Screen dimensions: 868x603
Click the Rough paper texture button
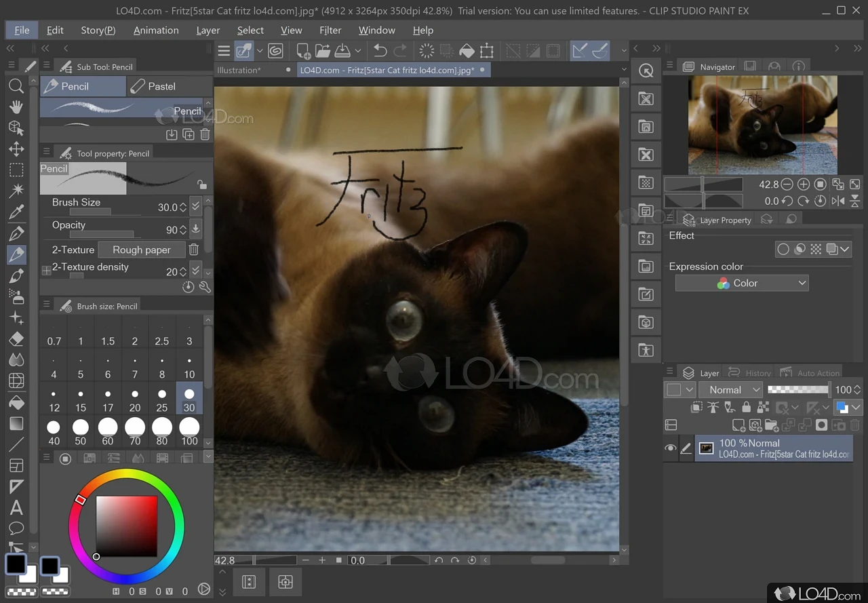coord(142,250)
